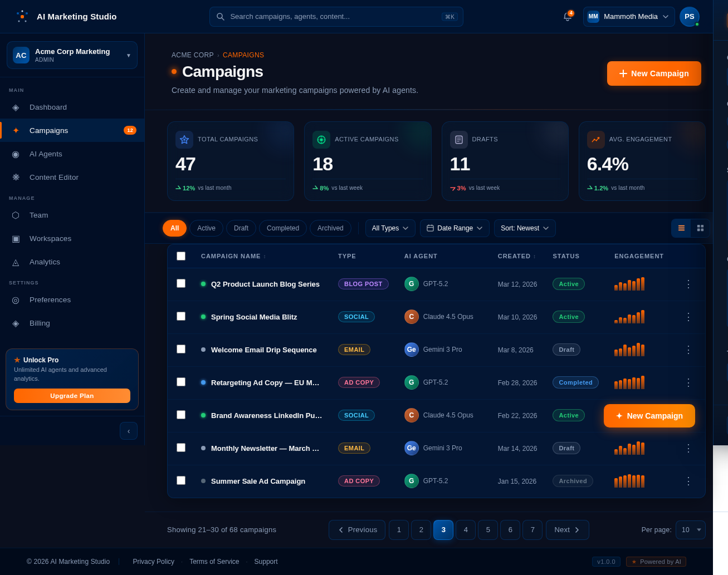Click the Analytics sidebar icon

click(15, 262)
